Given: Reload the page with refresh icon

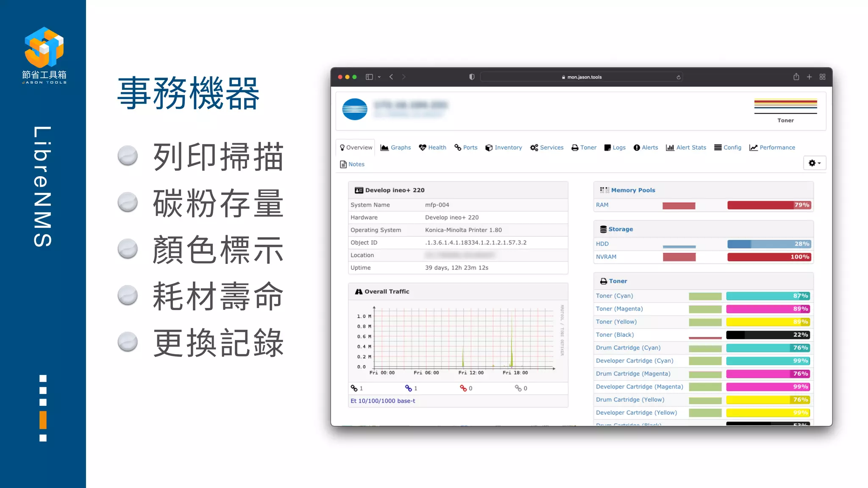Looking at the screenshot, I should click(x=678, y=77).
